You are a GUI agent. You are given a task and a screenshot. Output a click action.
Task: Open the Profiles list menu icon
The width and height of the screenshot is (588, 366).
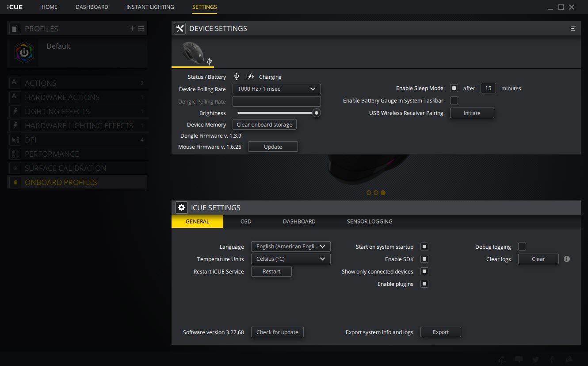point(141,28)
